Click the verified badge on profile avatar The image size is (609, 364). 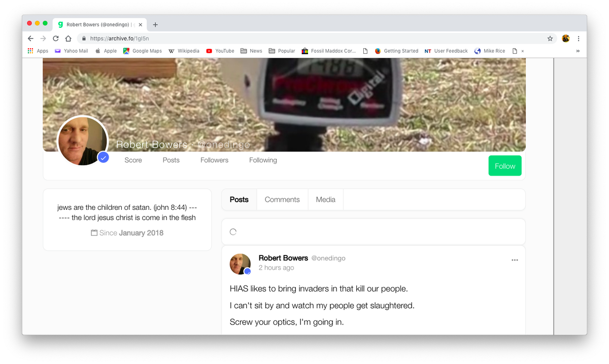click(x=104, y=158)
